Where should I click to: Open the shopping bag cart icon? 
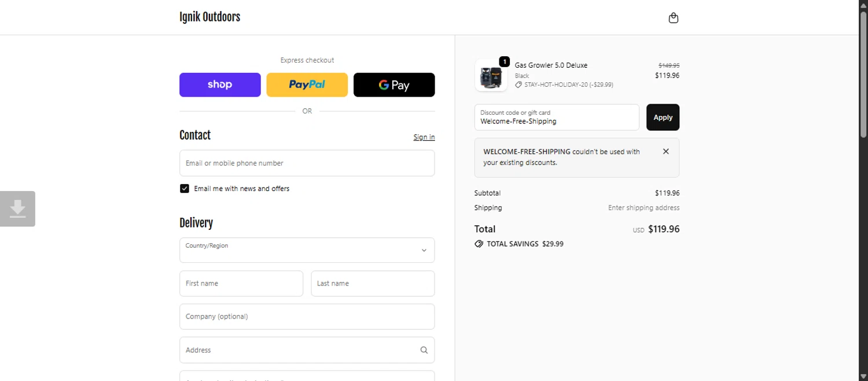[673, 18]
